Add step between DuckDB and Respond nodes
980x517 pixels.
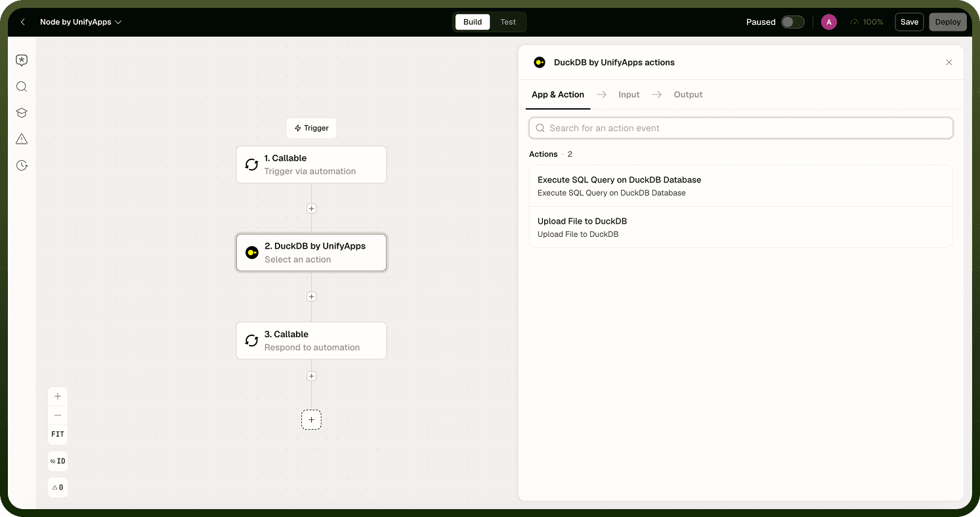[x=312, y=297]
